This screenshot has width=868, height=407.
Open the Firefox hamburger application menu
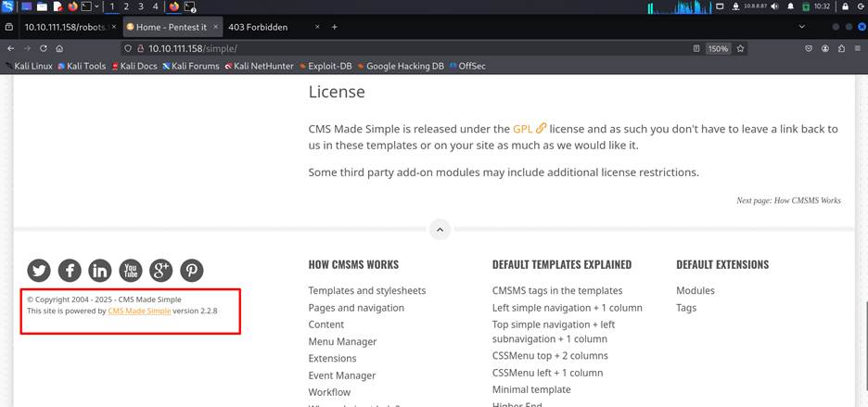pyautogui.click(x=858, y=48)
